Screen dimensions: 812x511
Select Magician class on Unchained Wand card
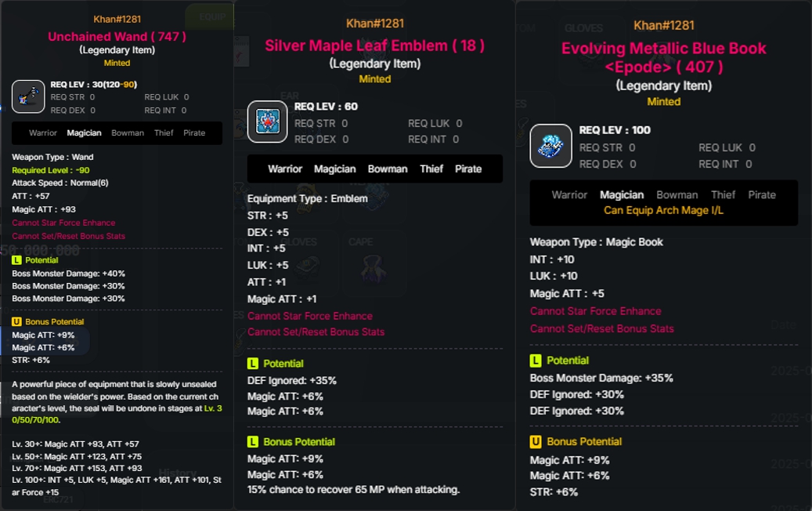click(84, 133)
